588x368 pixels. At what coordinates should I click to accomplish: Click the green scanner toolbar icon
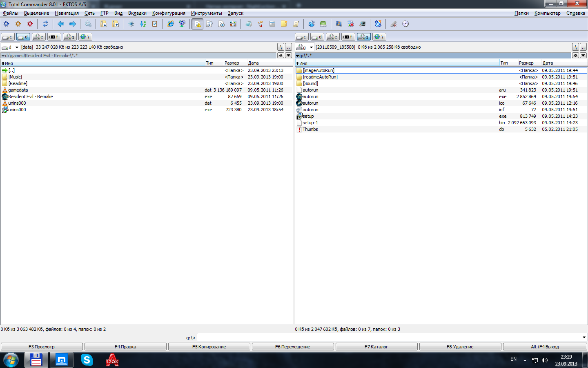[323, 24]
